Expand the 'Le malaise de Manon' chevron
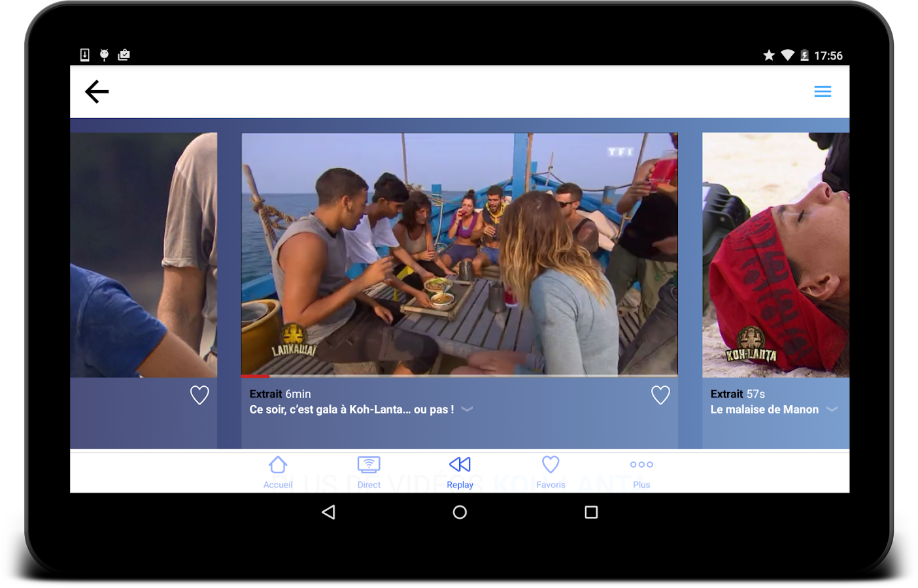This screenshot has height=588, width=918. pos(832,410)
